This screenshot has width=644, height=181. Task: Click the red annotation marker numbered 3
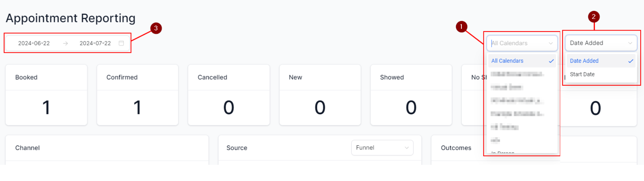pyautogui.click(x=156, y=28)
